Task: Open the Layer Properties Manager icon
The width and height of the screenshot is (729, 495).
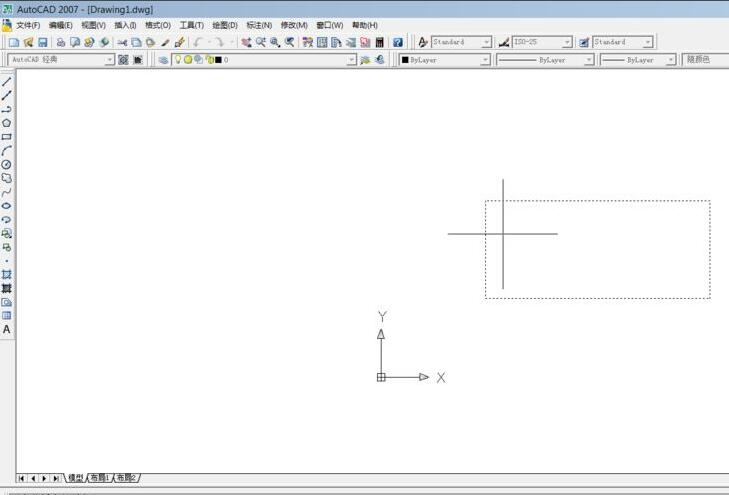Action: point(163,60)
